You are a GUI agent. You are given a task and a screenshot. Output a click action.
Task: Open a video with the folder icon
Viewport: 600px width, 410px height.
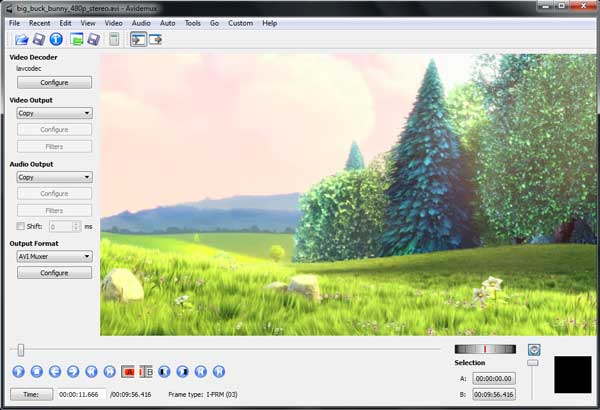pyautogui.click(x=21, y=39)
